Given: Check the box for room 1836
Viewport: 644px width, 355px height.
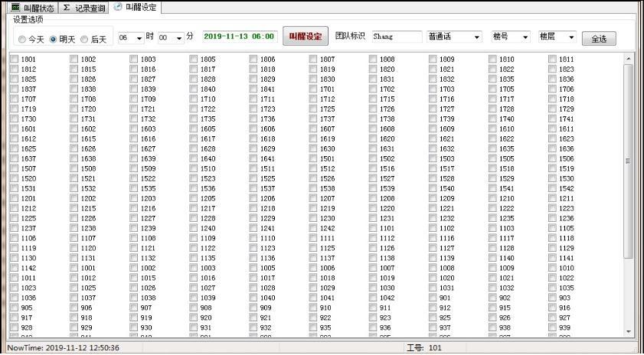Looking at the screenshot, I should 552,79.
